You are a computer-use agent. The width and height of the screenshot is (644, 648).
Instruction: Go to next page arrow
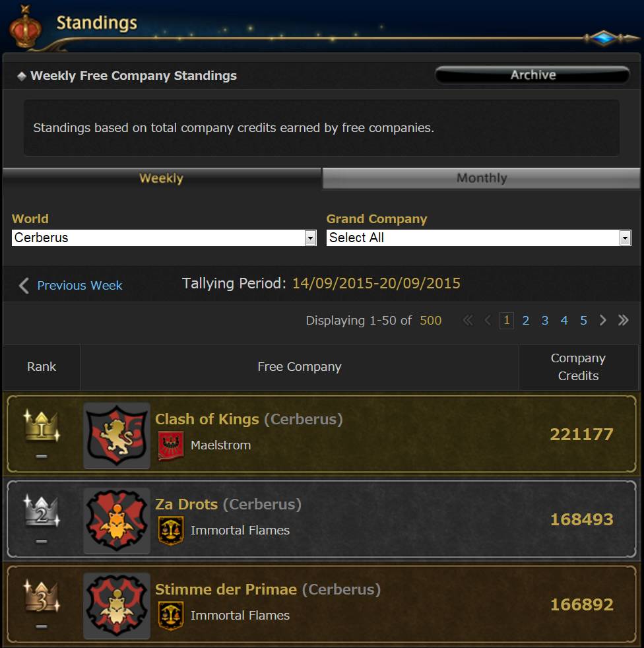tap(603, 320)
